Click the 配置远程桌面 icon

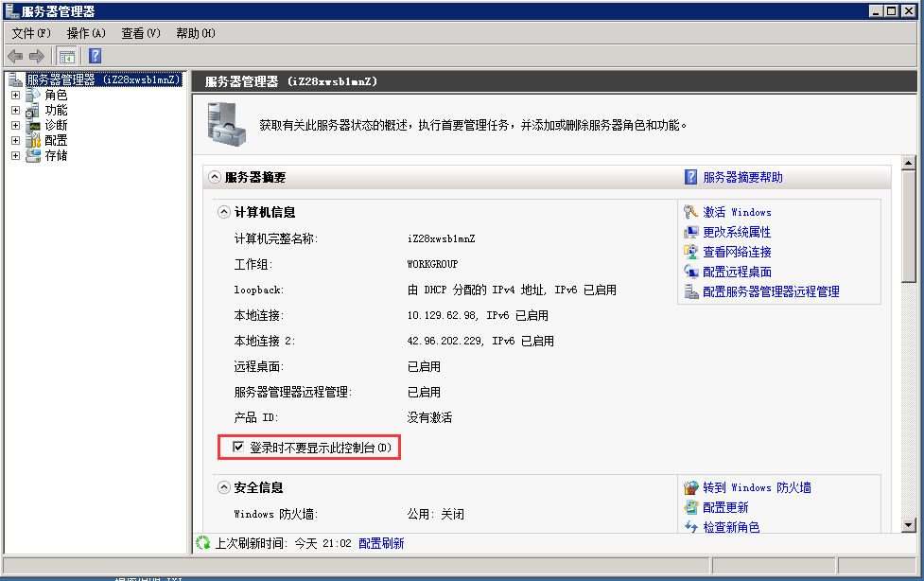coord(689,272)
